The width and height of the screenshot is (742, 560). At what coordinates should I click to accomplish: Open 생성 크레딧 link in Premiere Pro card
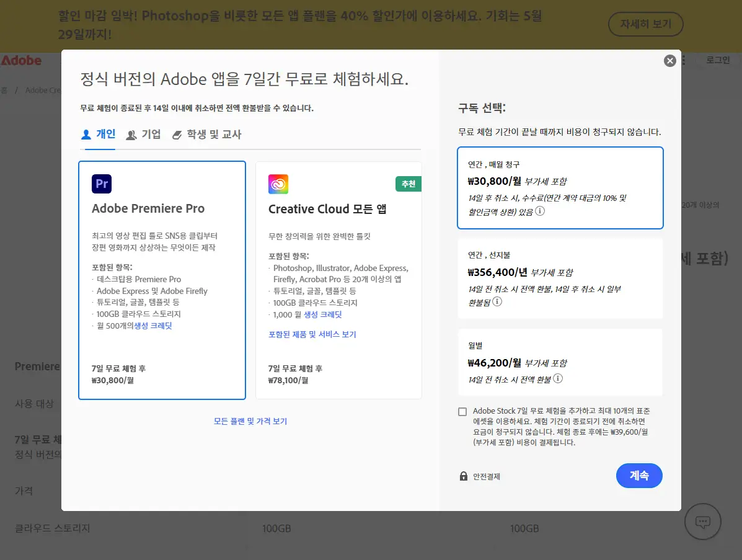click(153, 326)
